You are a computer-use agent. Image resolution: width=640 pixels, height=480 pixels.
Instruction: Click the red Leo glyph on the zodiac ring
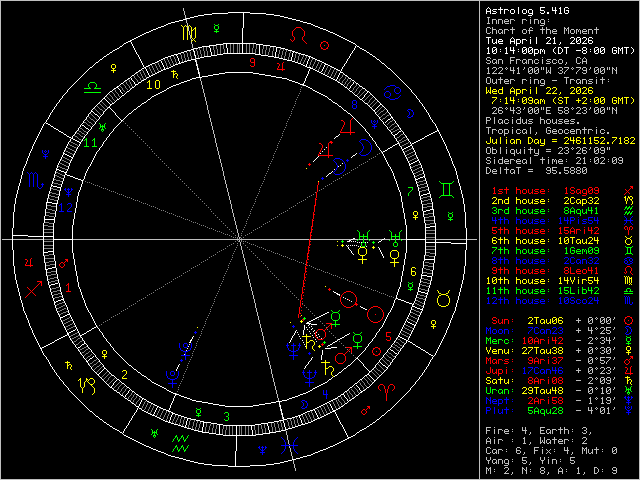click(296, 33)
